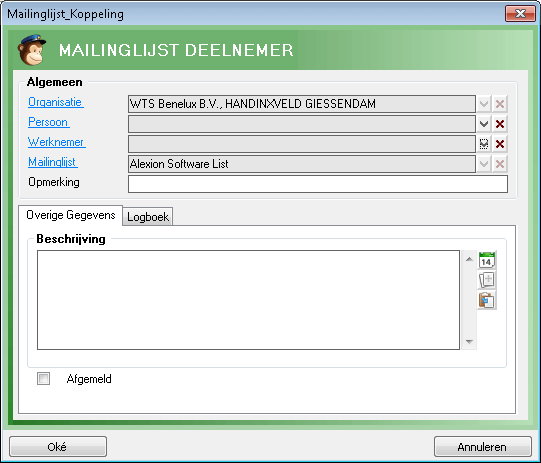
Task: Cancel with the Annuleren button
Action: pos(482,447)
